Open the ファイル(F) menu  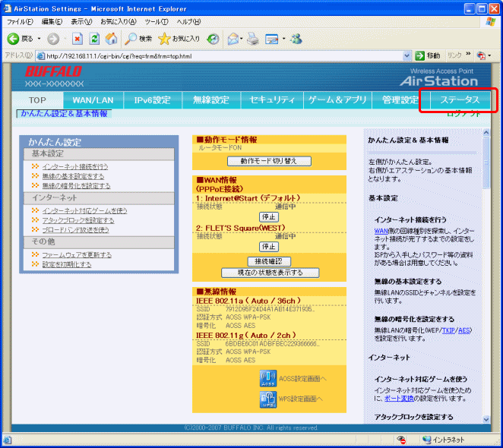20,21
